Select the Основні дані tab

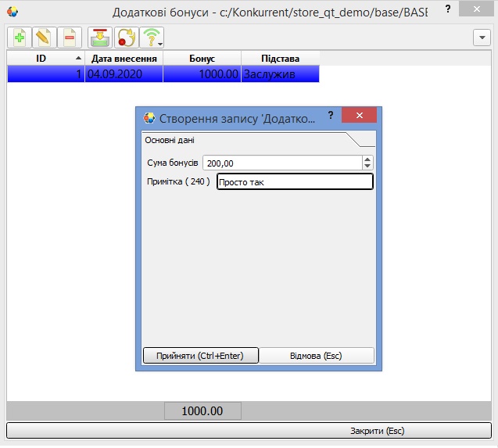click(170, 140)
